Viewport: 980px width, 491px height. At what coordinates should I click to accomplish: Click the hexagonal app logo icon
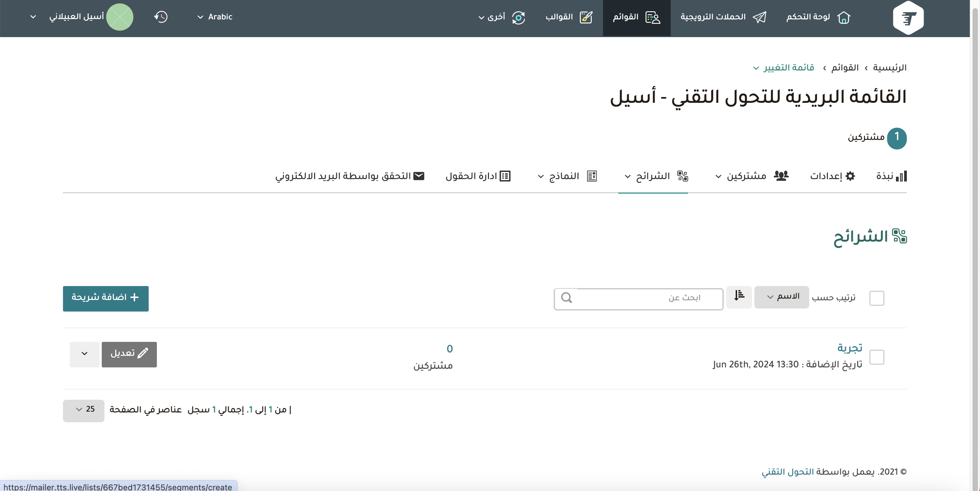click(908, 18)
